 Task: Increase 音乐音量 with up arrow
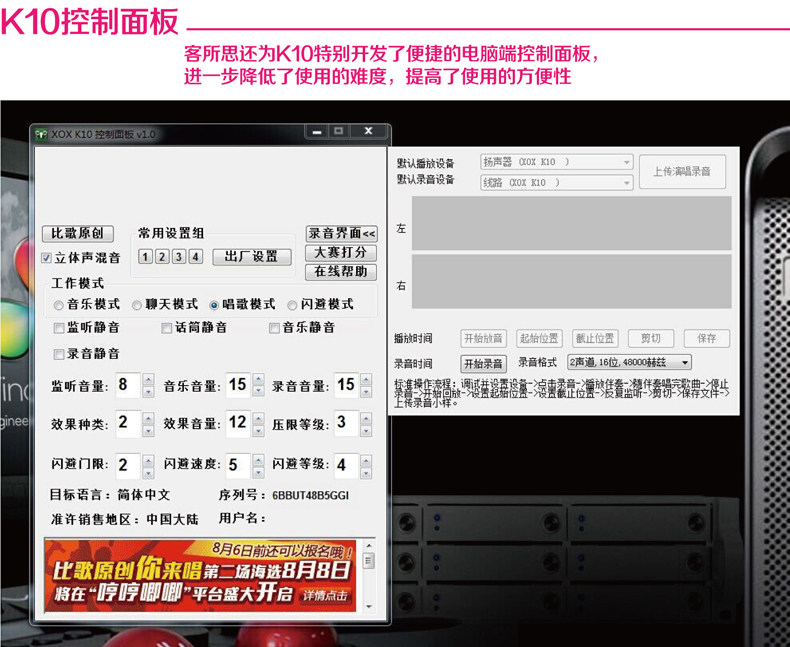[258, 380]
